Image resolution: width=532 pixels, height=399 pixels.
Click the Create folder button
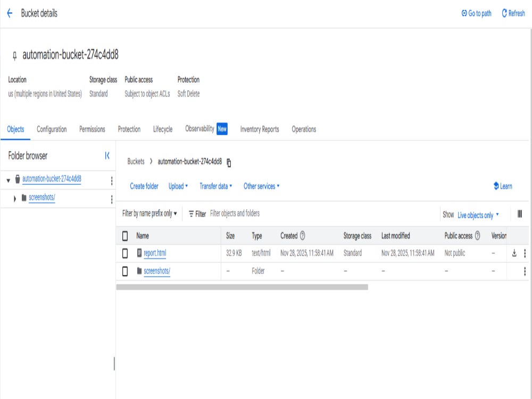pos(144,186)
